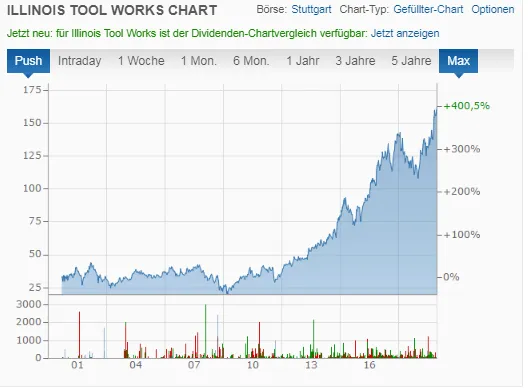The width and height of the screenshot is (528, 388).
Task: Click the 0% axis label
Action: pyautogui.click(x=451, y=277)
